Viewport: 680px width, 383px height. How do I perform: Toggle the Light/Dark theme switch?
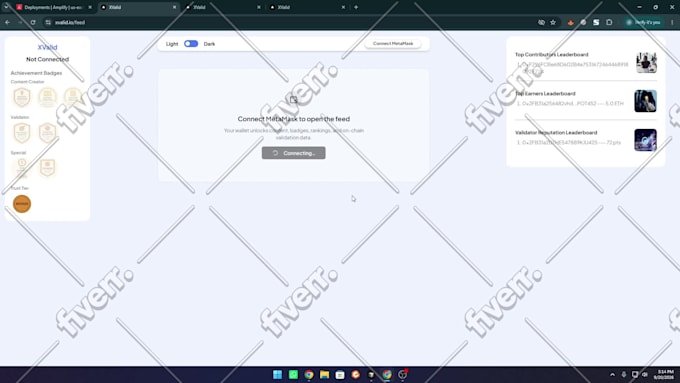(x=191, y=44)
